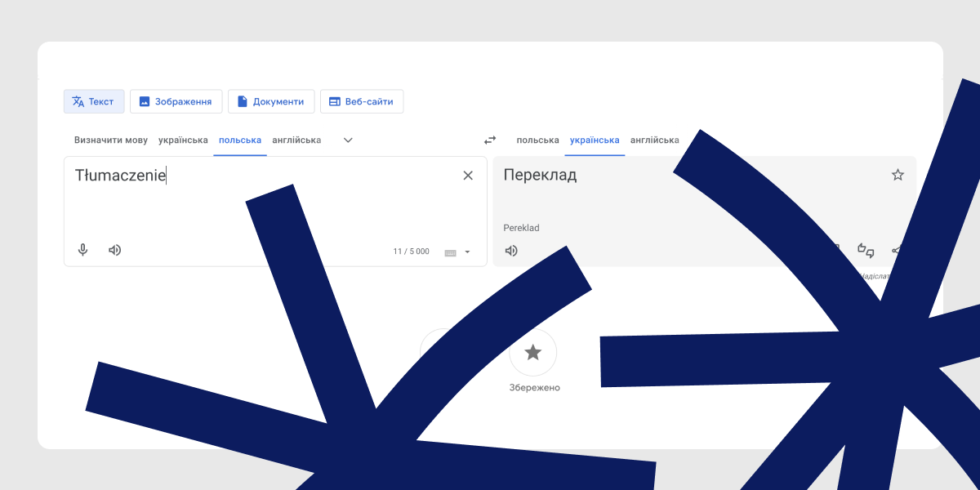Share the translation via share icon

coord(896,251)
